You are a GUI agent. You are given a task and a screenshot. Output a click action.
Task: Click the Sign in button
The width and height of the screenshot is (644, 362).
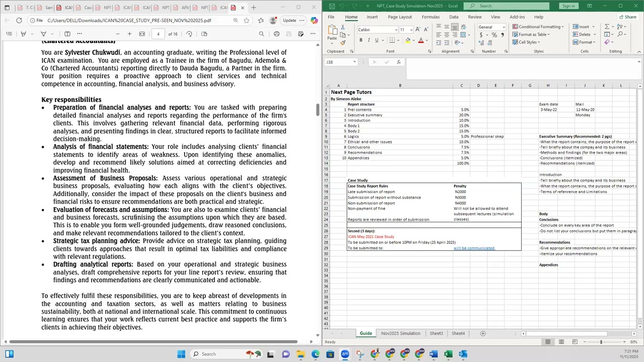pyautogui.click(x=569, y=6)
